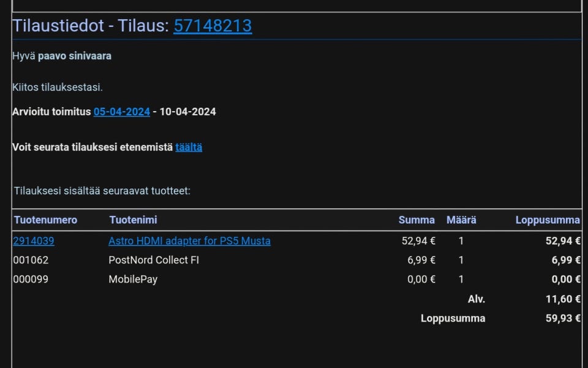
Task: Click product code 001062
Action: point(31,260)
